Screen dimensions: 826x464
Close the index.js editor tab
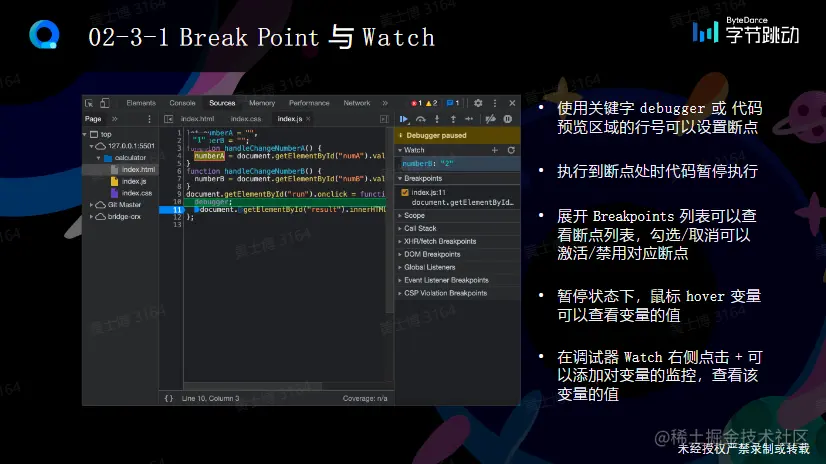(x=308, y=119)
